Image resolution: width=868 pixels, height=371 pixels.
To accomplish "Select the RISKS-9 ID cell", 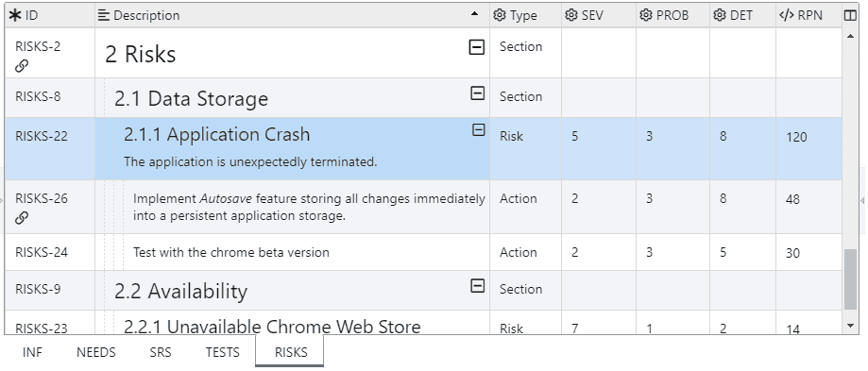I will tap(50, 290).
